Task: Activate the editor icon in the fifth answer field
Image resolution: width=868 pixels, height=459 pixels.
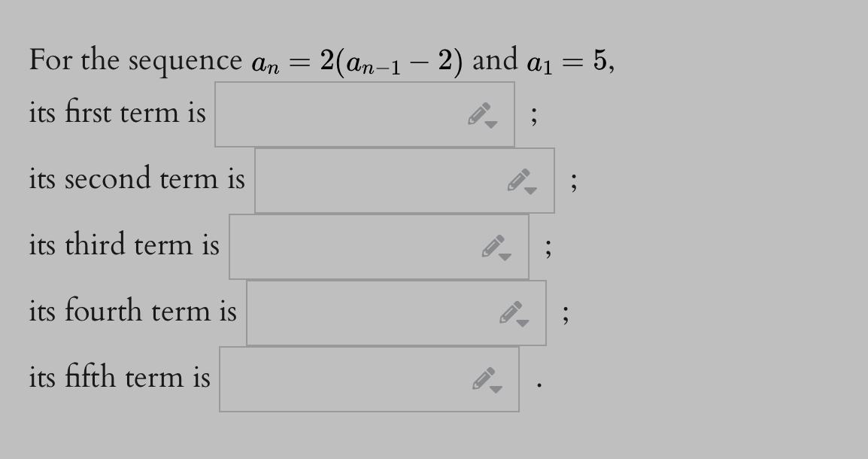Action: click(481, 377)
